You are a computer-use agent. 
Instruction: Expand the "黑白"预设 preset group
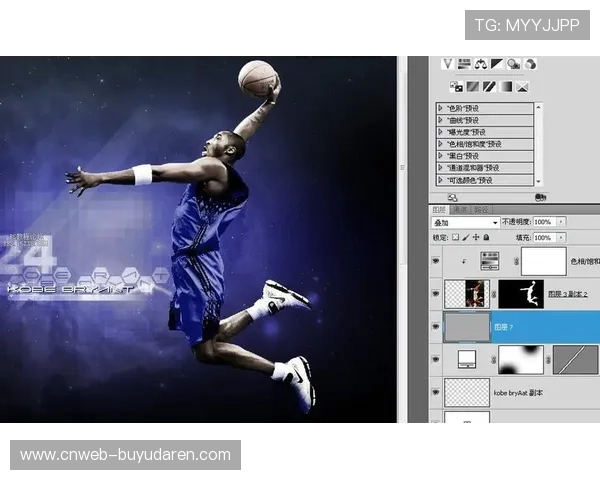(x=441, y=156)
